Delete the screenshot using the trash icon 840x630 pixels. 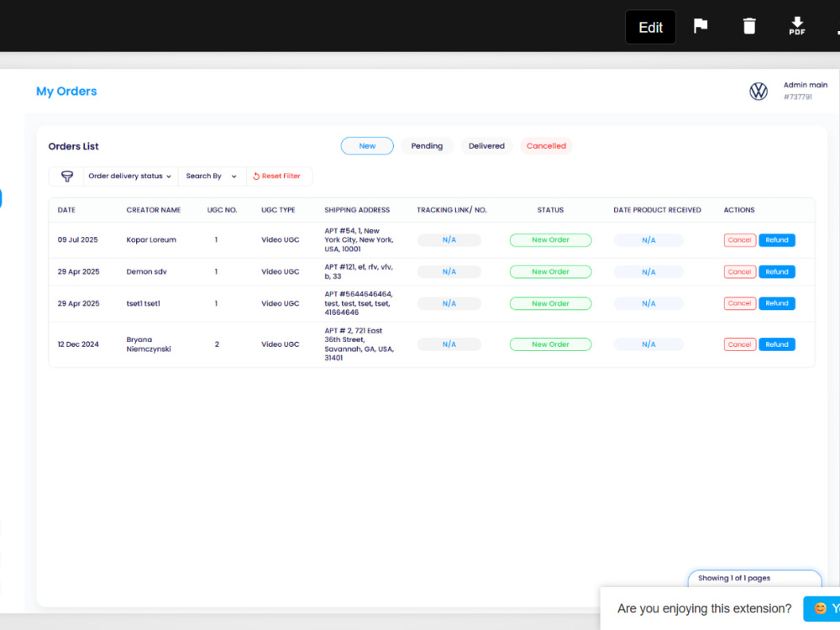[749, 26]
